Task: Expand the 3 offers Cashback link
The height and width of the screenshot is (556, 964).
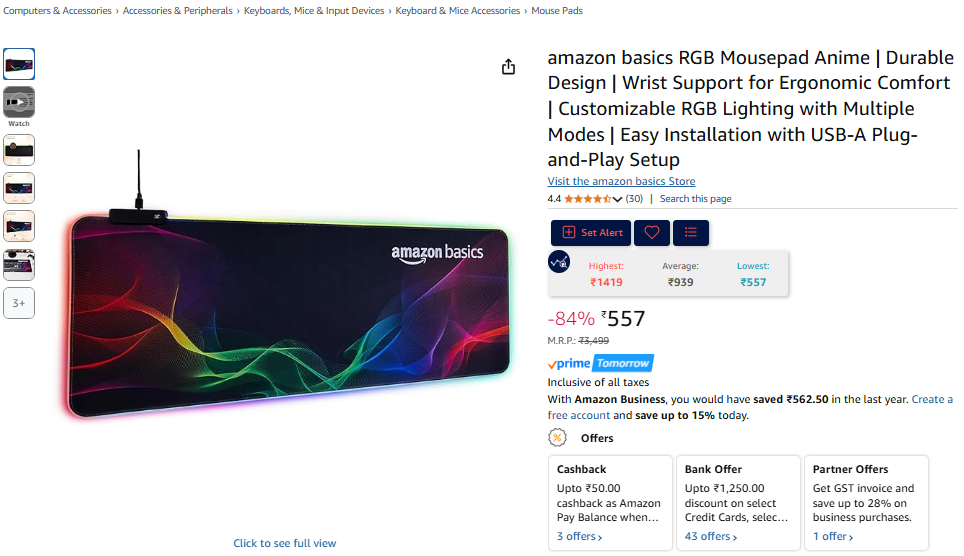Action: pos(579,536)
